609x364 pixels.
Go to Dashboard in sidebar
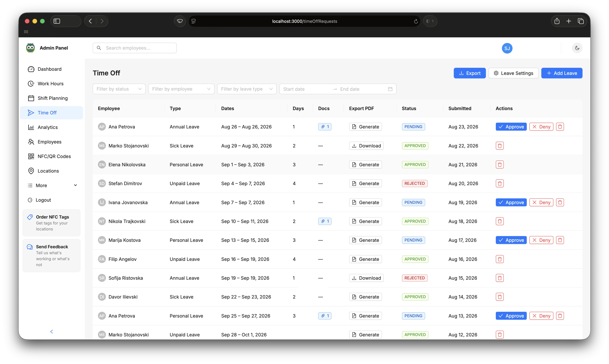coord(52,69)
